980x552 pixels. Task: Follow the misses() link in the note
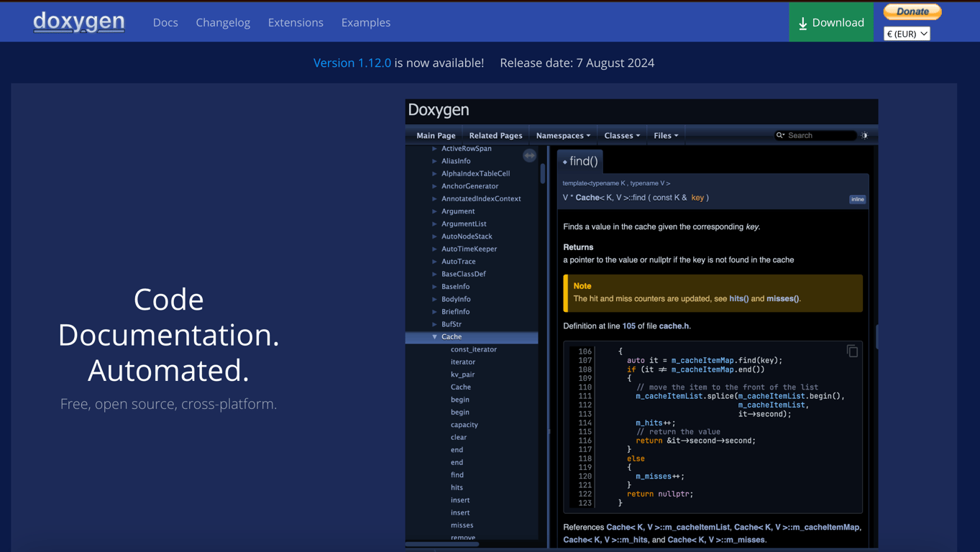tap(782, 298)
